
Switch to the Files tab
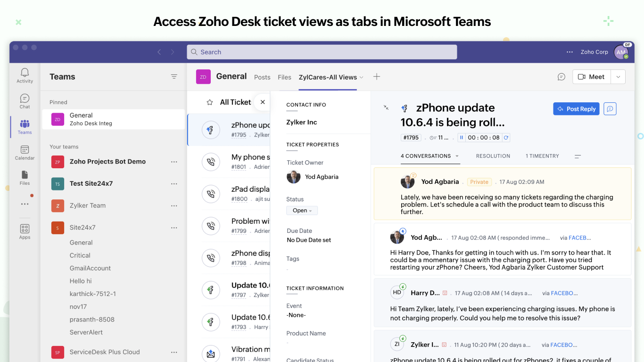point(284,77)
